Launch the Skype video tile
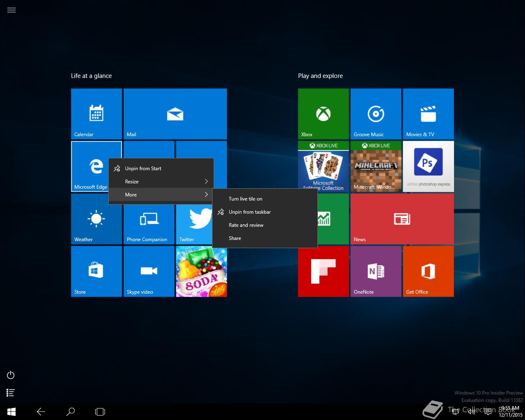Viewport: 525px width, 420px height. coord(149,272)
